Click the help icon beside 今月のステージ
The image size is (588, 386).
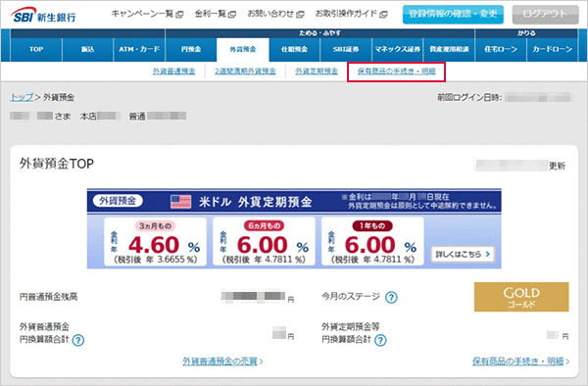pyautogui.click(x=391, y=297)
